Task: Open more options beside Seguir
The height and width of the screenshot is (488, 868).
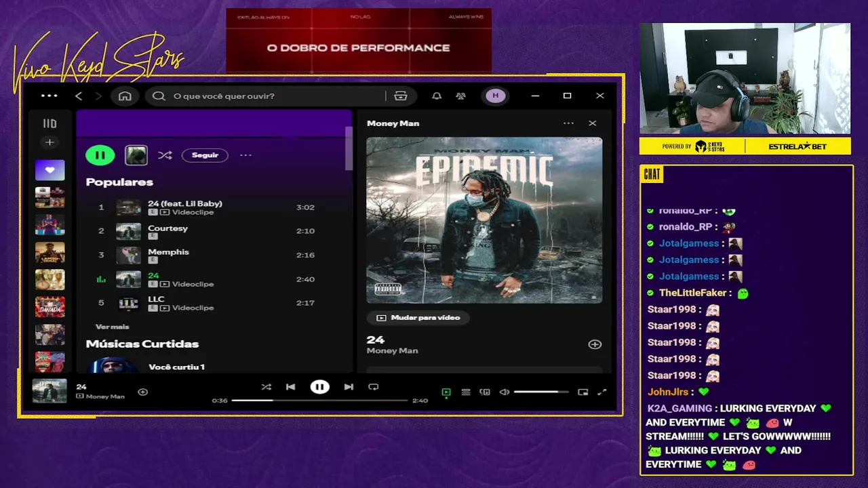Action: pos(245,155)
